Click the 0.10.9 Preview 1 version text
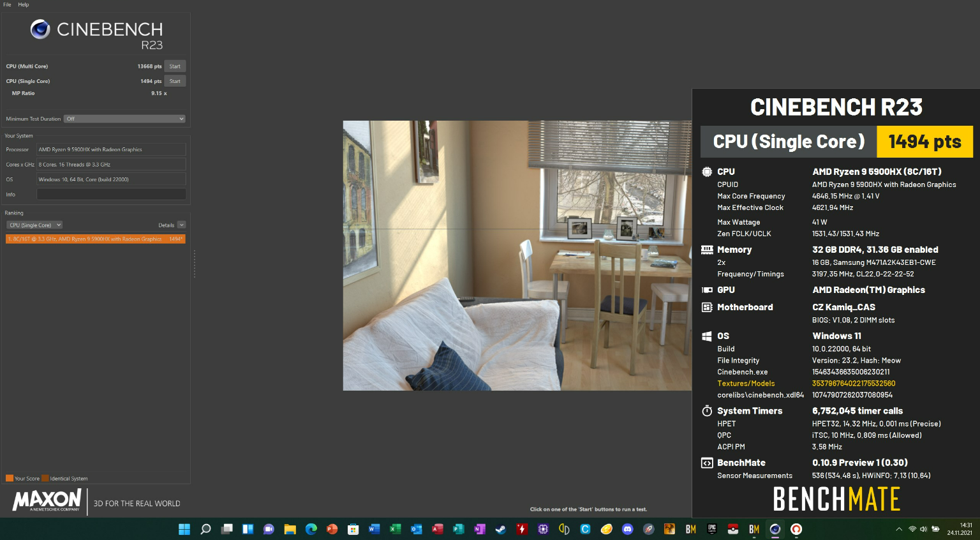 pos(859,463)
